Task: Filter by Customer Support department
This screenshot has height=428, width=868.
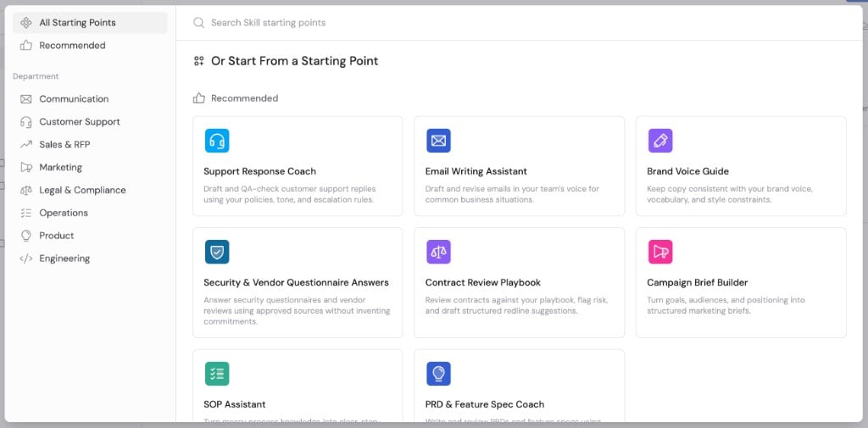Action: click(x=90, y=122)
